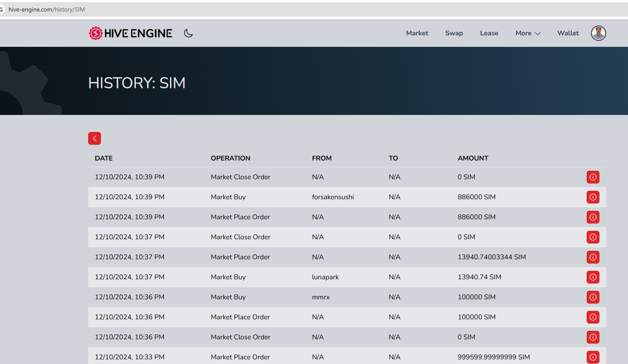This screenshot has width=628, height=364.
Task: Open the Lease menu item
Action: tap(489, 33)
